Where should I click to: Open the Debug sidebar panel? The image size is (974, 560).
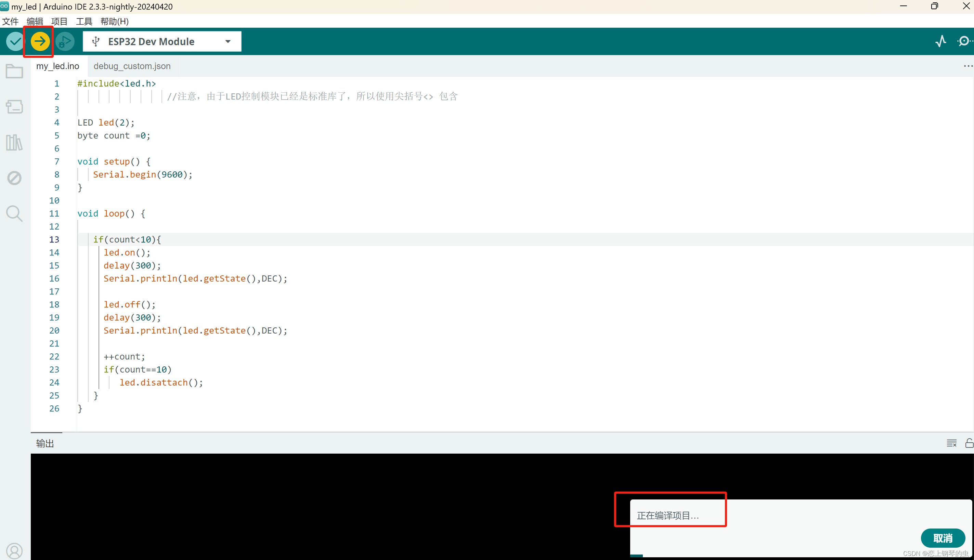pos(14,178)
